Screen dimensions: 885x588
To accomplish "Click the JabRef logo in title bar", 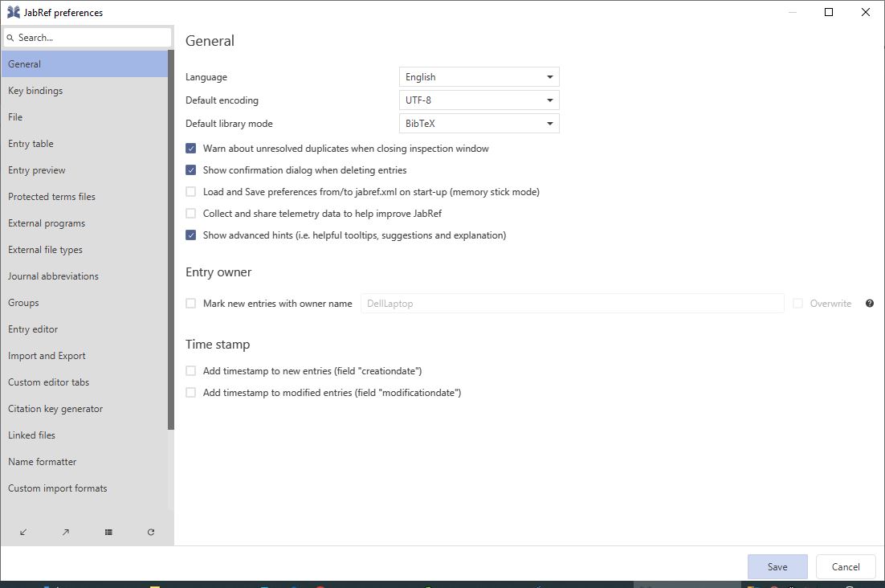I will tap(14, 12).
